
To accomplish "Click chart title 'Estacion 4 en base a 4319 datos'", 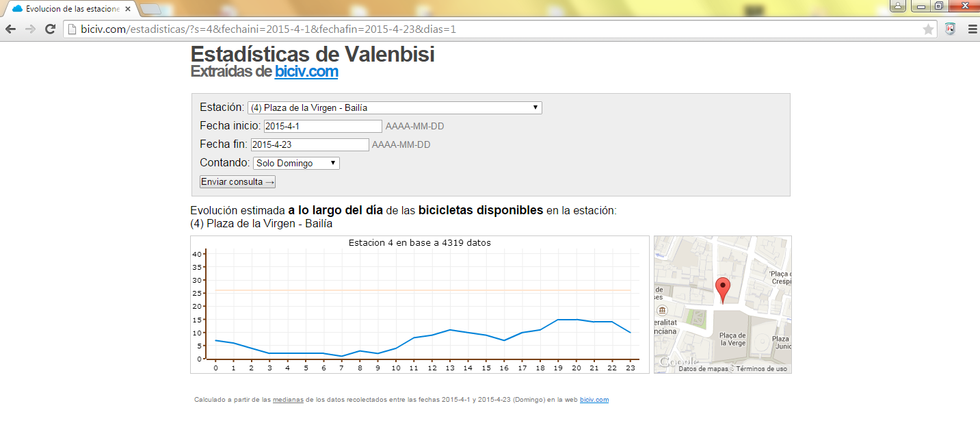I will pos(419,242).
